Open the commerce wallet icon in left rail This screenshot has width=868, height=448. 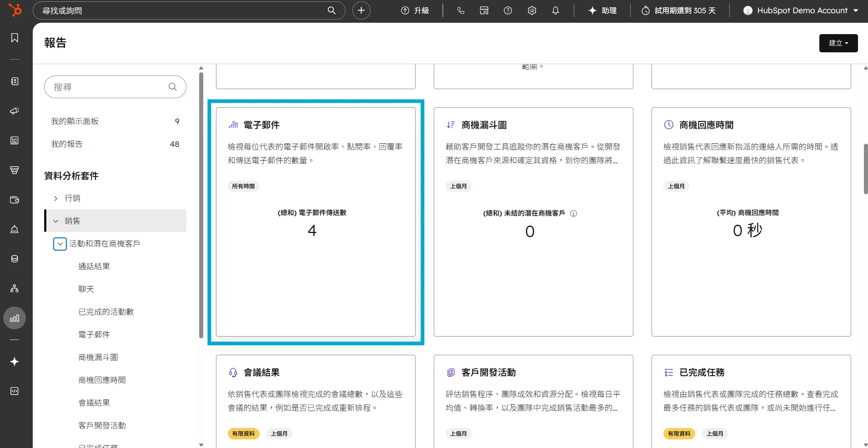click(15, 200)
